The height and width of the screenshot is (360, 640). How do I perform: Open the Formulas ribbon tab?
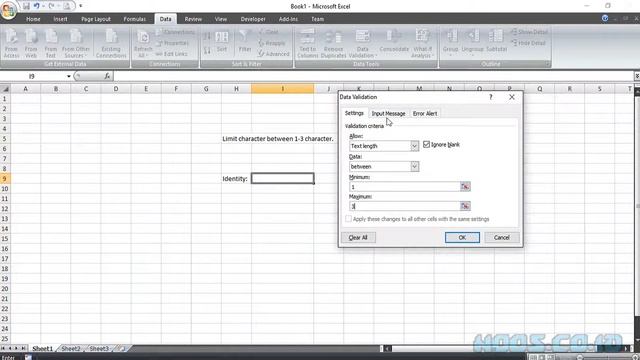(134, 19)
